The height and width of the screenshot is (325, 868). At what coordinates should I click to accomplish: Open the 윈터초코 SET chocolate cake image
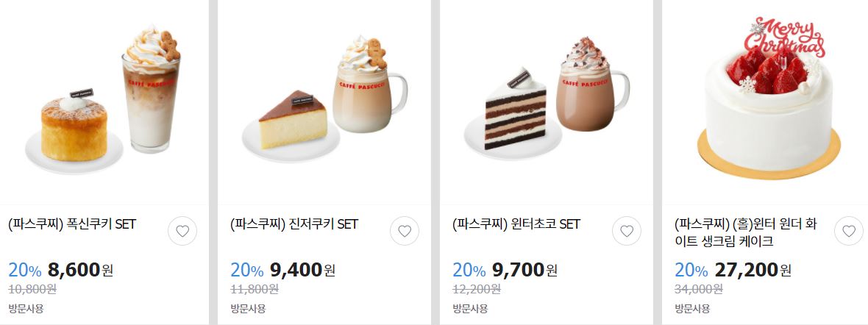(x=547, y=101)
